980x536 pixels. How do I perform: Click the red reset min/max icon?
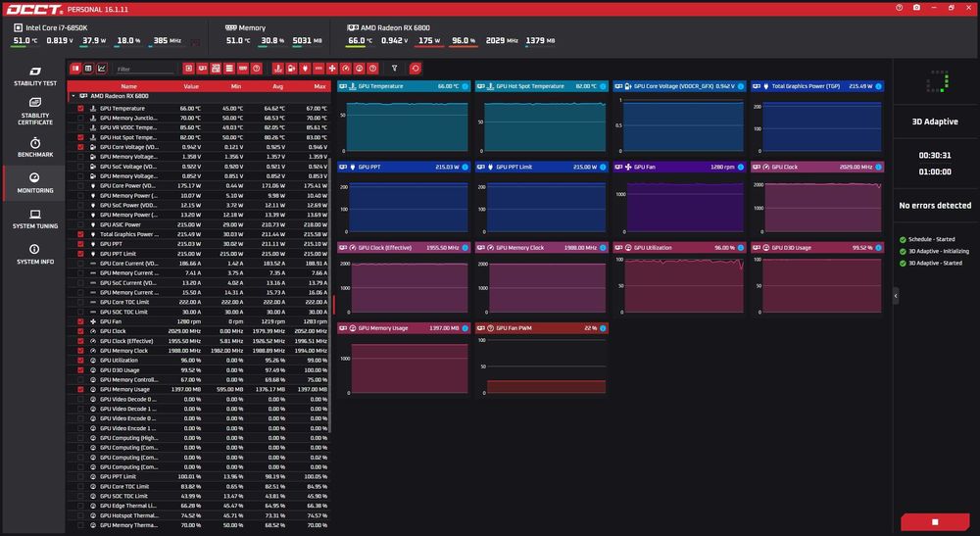pos(415,68)
